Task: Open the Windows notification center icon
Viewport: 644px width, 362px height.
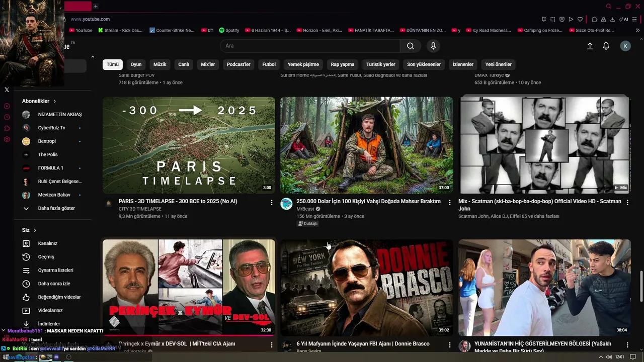Action: click(x=633, y=357)
